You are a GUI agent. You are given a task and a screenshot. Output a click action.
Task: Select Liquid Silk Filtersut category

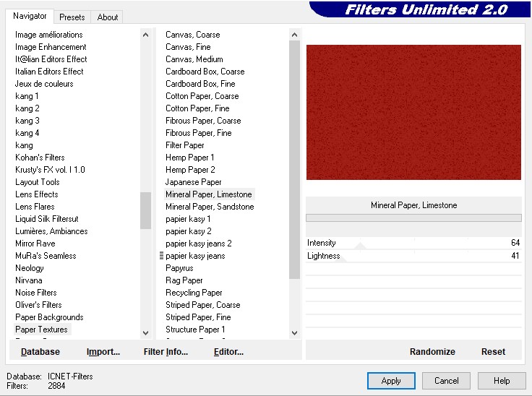click(x=47, y=218)
